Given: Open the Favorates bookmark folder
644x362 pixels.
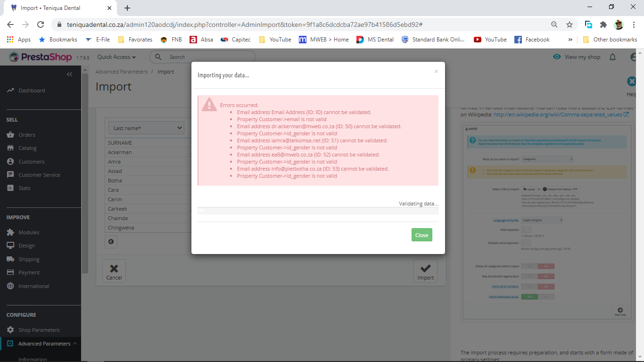Looking at the screenshot, I should 135,40.
